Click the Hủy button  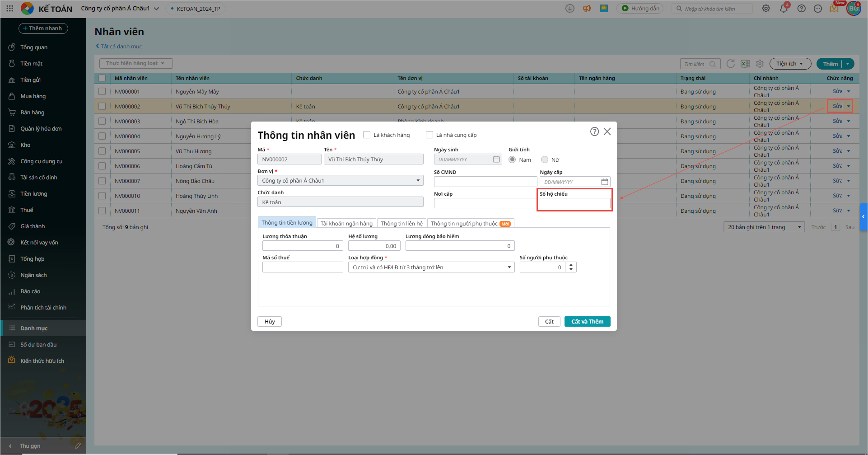pyautogui.click(x=270, y=321)
